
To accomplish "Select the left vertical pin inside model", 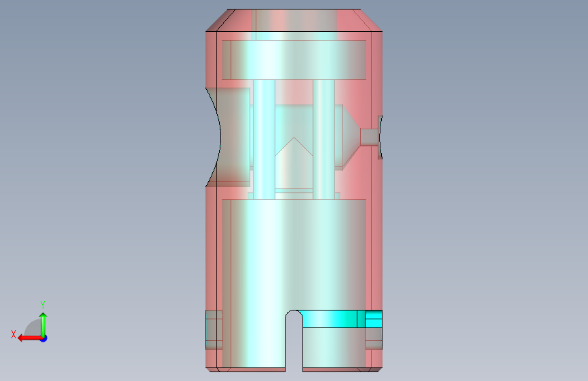I will [264, 139].
